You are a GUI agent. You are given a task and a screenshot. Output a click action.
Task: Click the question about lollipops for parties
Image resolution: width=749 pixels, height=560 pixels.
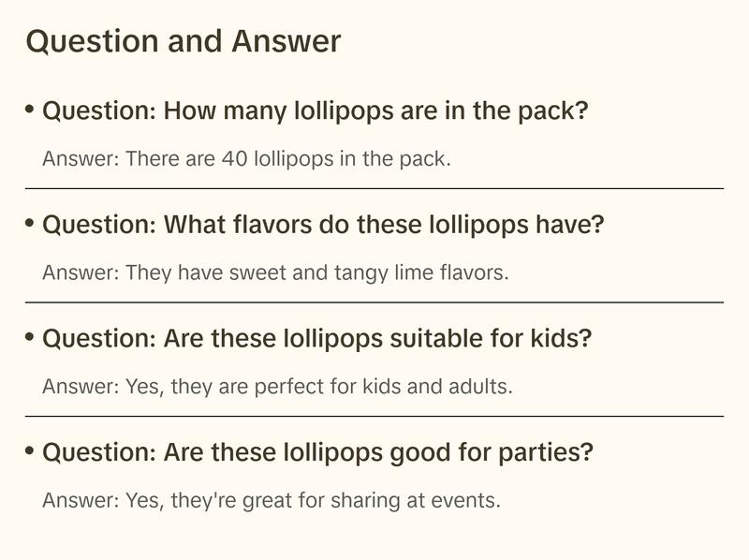coord(318,453)
